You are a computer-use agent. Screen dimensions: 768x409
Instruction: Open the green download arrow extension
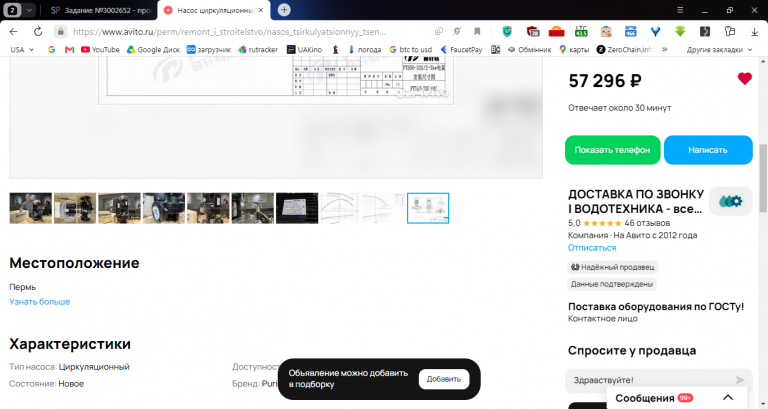(680, 31)
